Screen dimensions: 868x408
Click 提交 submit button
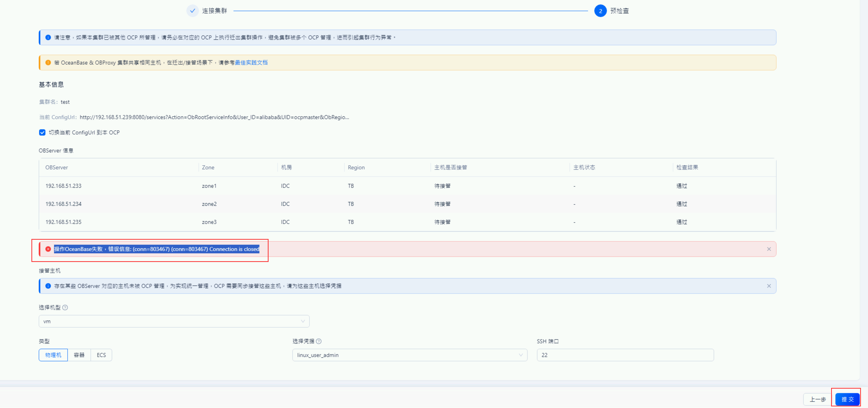tap(847, 399)
